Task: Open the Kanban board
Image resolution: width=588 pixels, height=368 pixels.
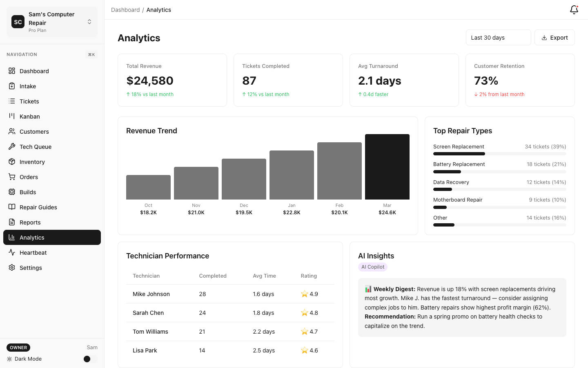Action: coord(13,116)
